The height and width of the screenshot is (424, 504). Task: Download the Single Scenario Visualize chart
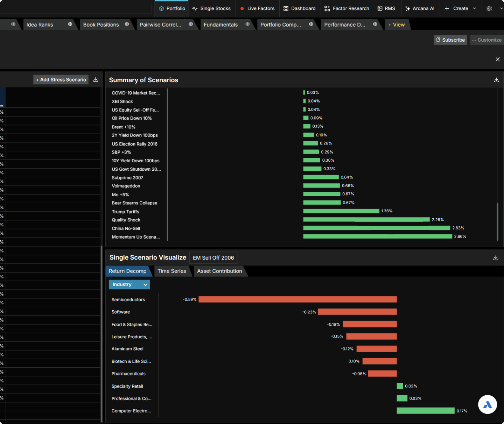tap(496, 258)
